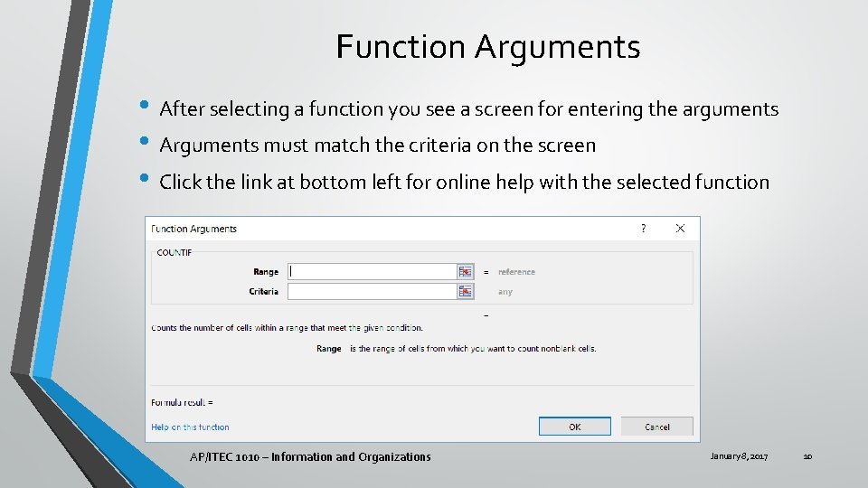Click the grey 'any' value text
The height and width of the screenshot is (488, 868).
coord(505,292)
